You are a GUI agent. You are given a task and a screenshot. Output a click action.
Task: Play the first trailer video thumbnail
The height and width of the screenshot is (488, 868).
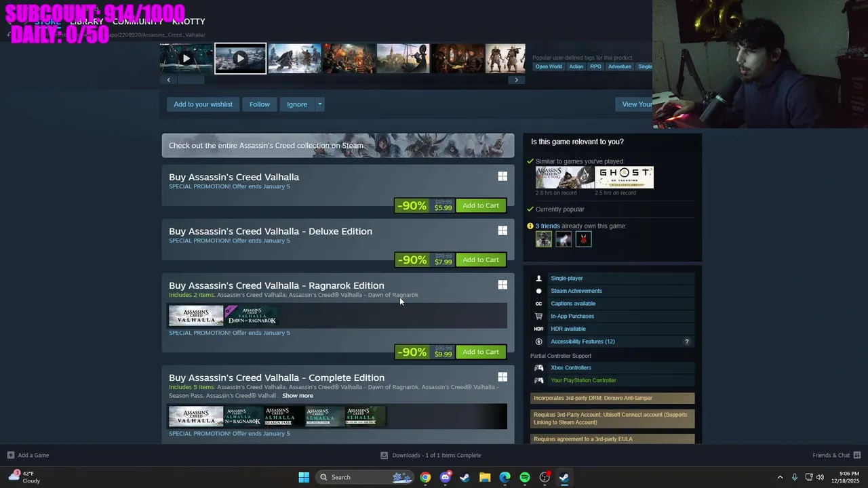coord(186,58)
